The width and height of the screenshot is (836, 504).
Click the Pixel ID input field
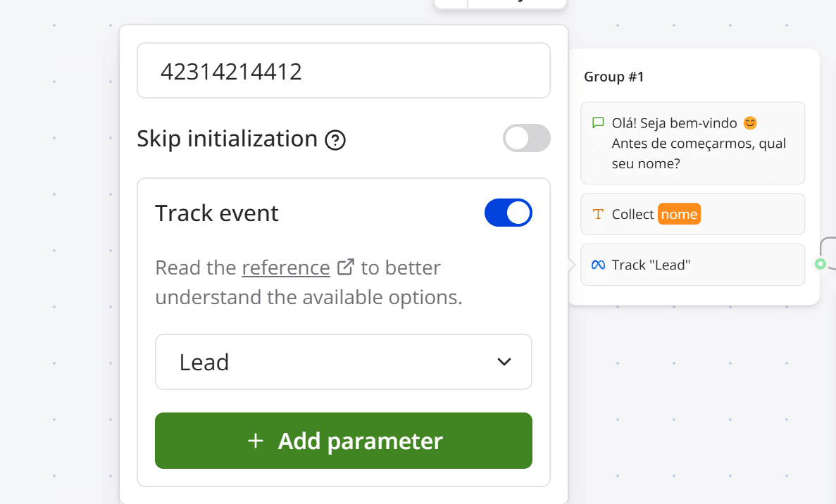click(x=343, y=71)
